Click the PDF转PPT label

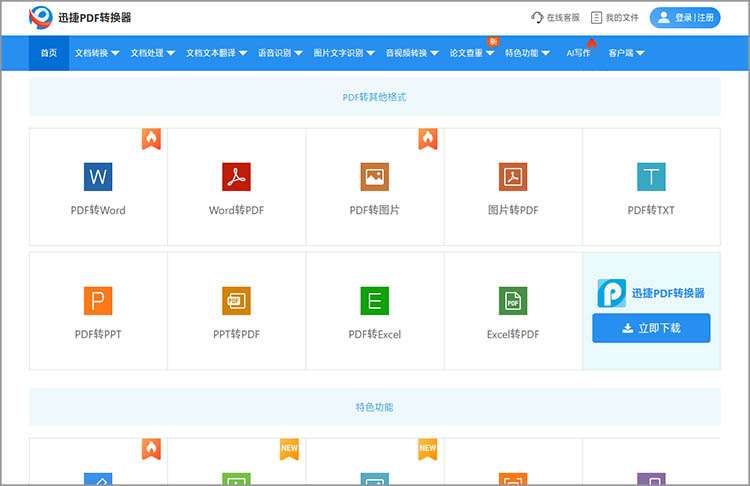[98, 334]
